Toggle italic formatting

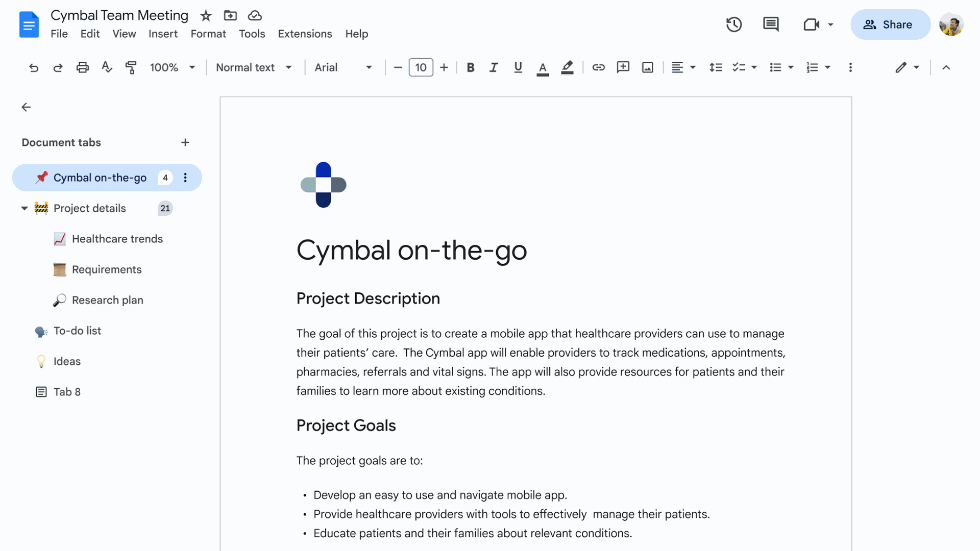coord(494,67)
